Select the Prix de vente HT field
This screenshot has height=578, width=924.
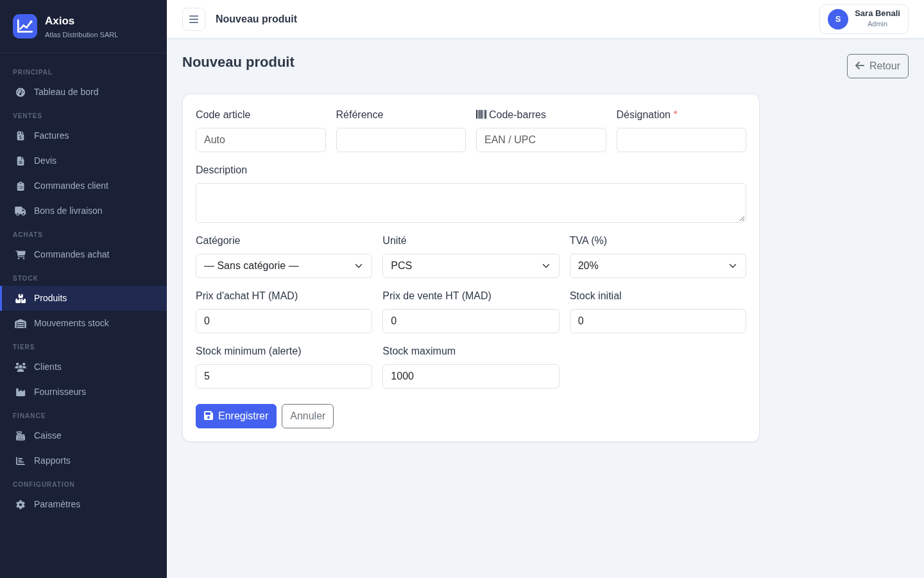[471, 321]
